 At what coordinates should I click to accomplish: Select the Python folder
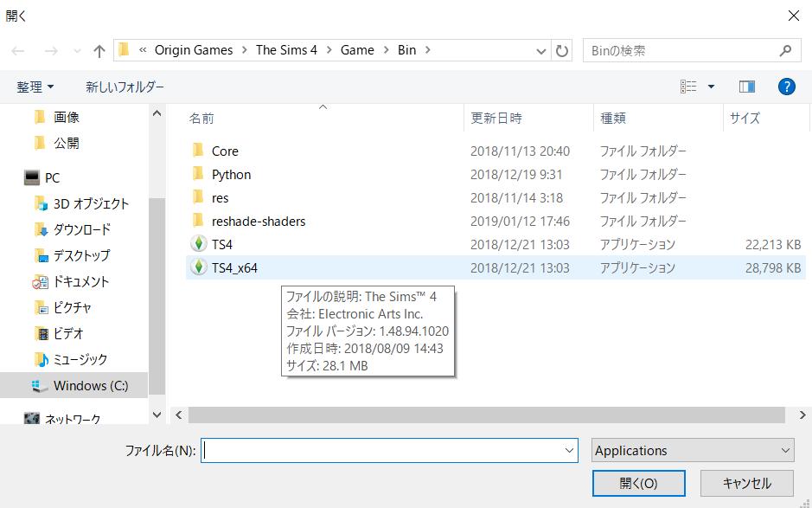tap(232, 174)
